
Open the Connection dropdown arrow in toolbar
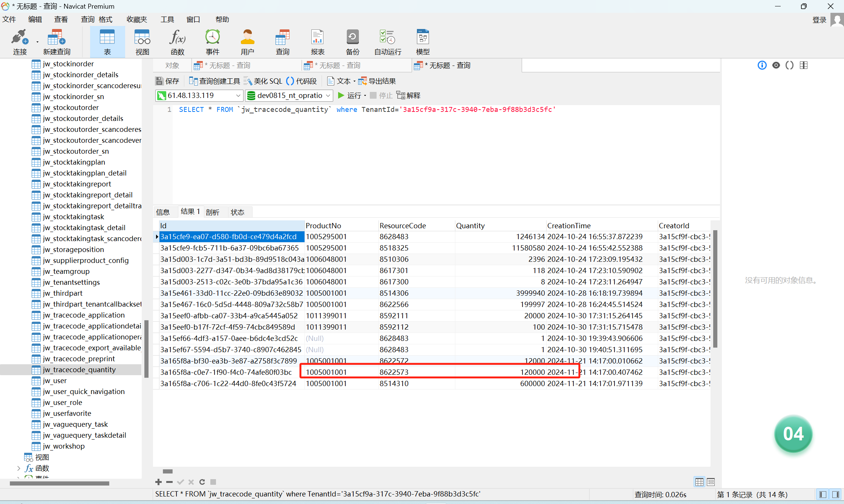pos(37,42)
